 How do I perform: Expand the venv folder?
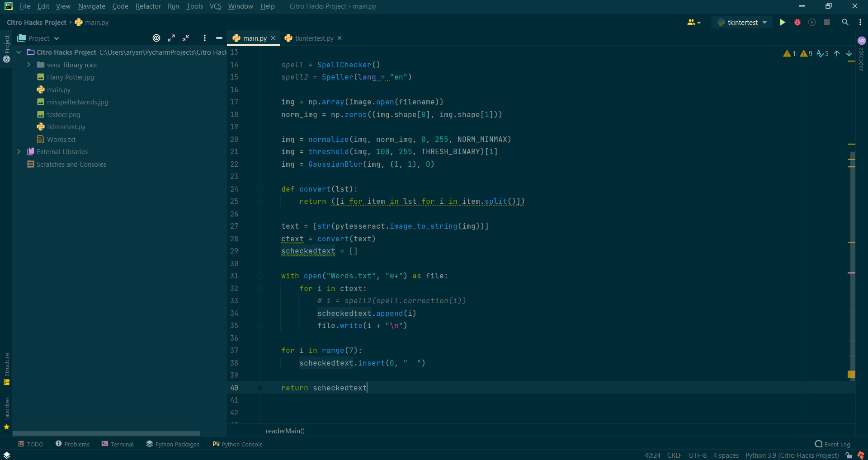29,65
